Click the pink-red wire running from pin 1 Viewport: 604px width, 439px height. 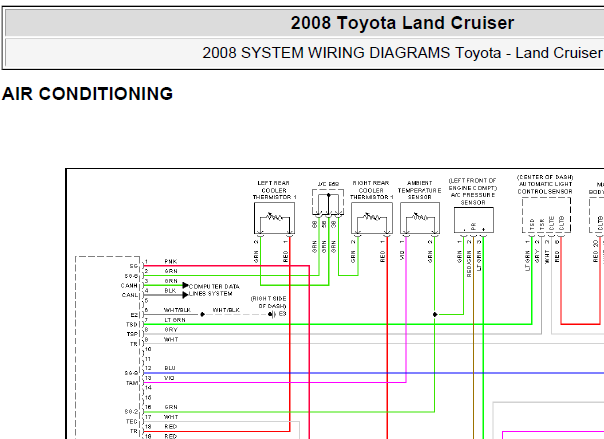point(226,266)
